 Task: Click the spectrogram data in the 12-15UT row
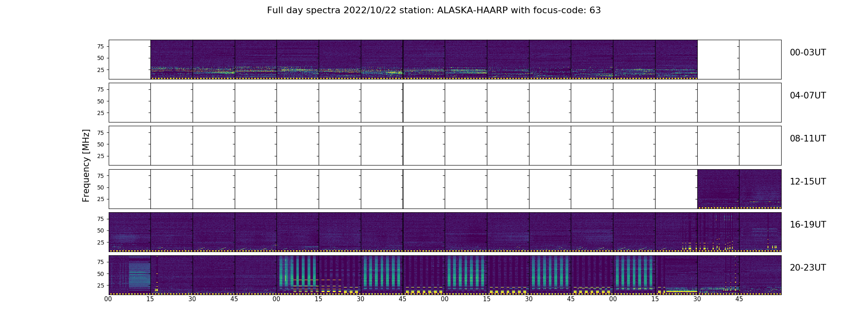(x=739, y=189)
